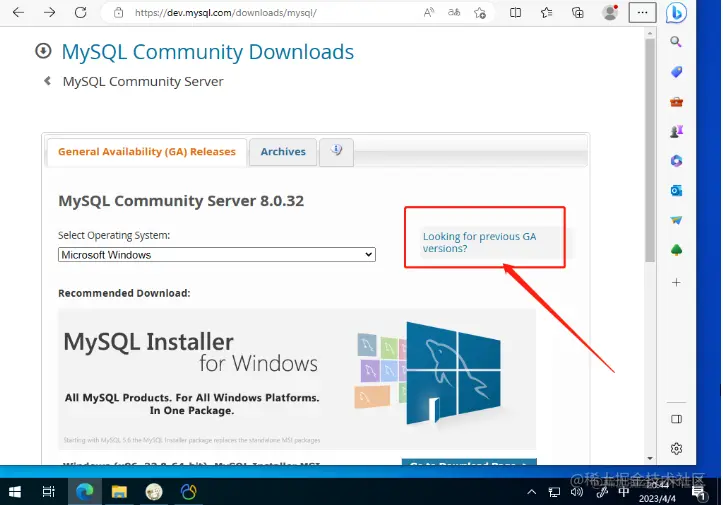Click MySQL Installer for Windows banner
The height and width of the screenshot is (505, 723).
tap(297, 379)
